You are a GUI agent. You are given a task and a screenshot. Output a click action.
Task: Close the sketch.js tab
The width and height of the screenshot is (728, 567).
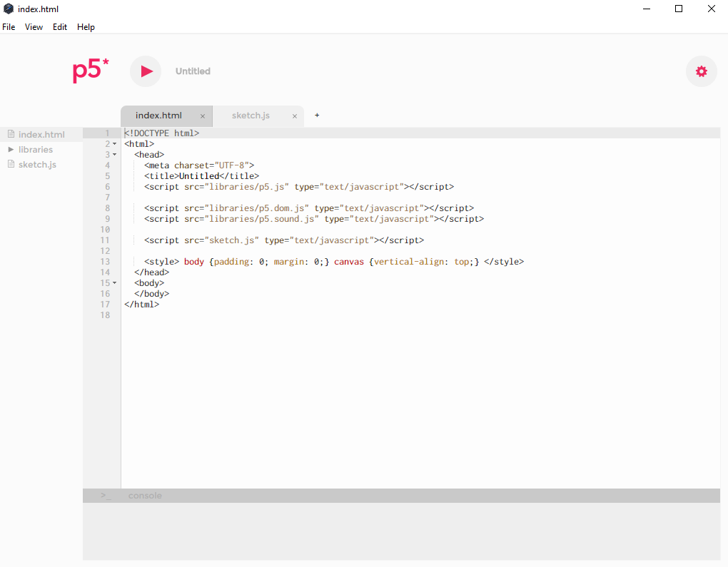[295, 116]
